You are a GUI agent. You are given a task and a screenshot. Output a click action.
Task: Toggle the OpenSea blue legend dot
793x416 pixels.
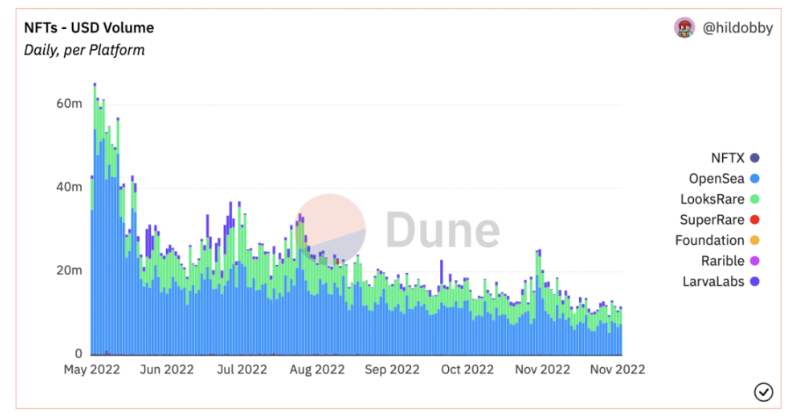(x=755, y=178)
